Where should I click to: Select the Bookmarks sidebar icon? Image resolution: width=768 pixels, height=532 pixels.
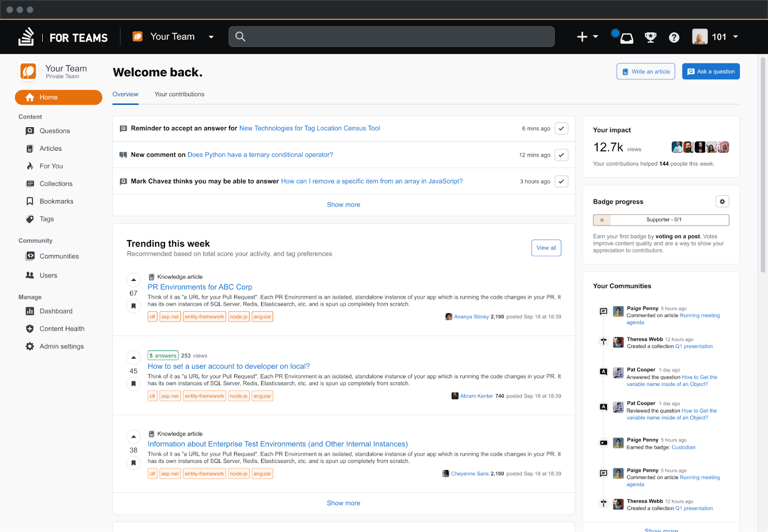click(29, 201)
